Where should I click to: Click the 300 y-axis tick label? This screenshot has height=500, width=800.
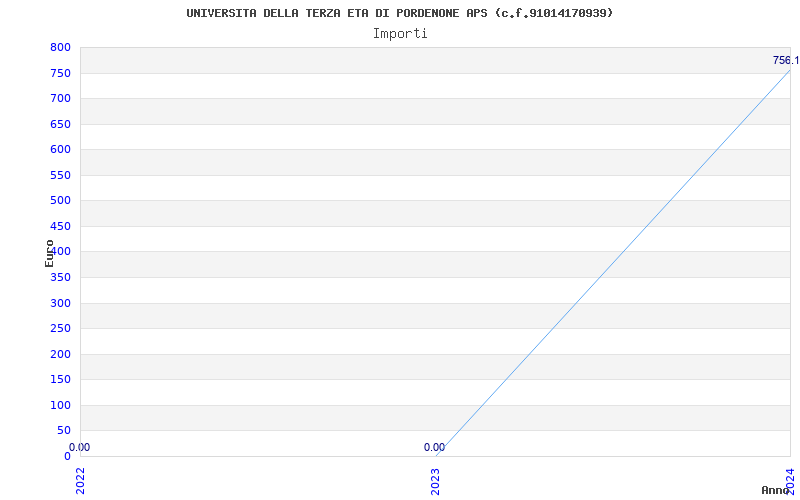(60, 303)
